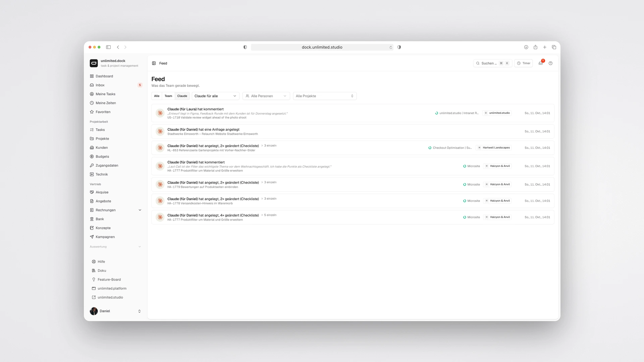This screenshot has width=644, height=362.
Task: Open the Alle Personen dropdown
Action: [x=266, y=96]
